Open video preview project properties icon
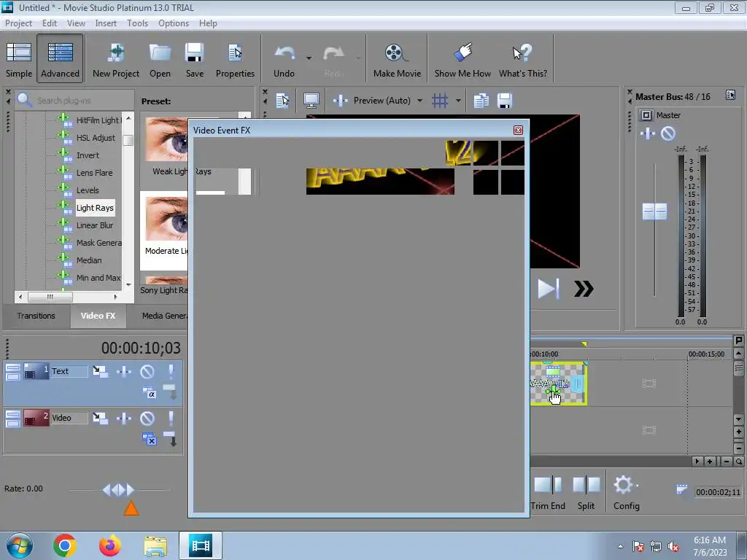 point(282,101)
